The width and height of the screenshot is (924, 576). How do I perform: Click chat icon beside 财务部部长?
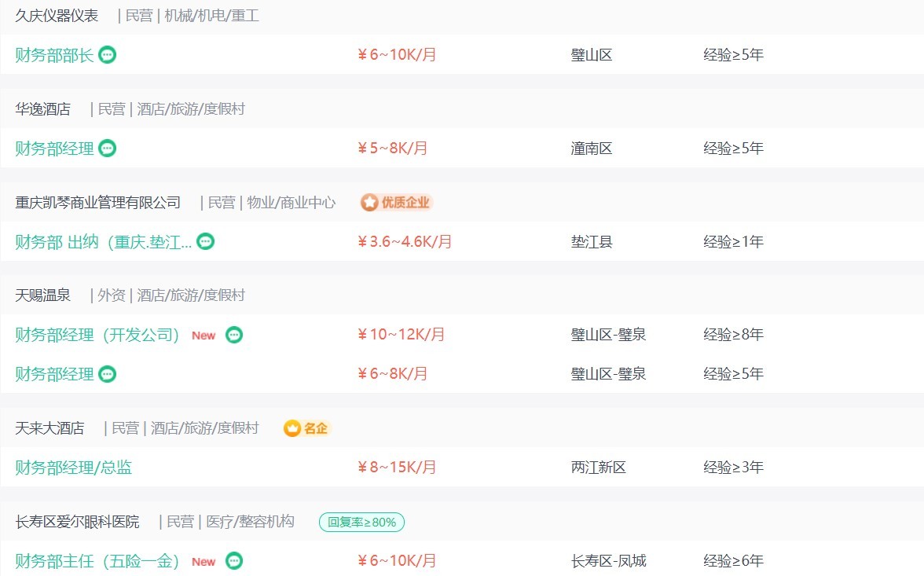[107, 55]
